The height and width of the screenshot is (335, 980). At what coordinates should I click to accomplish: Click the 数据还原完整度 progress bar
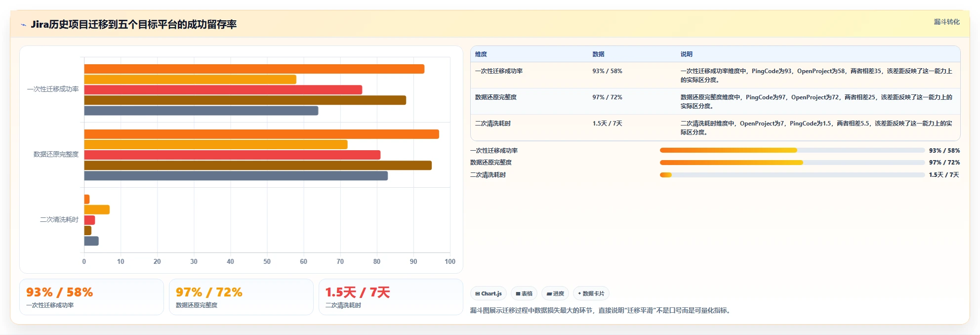coord(792,162)
